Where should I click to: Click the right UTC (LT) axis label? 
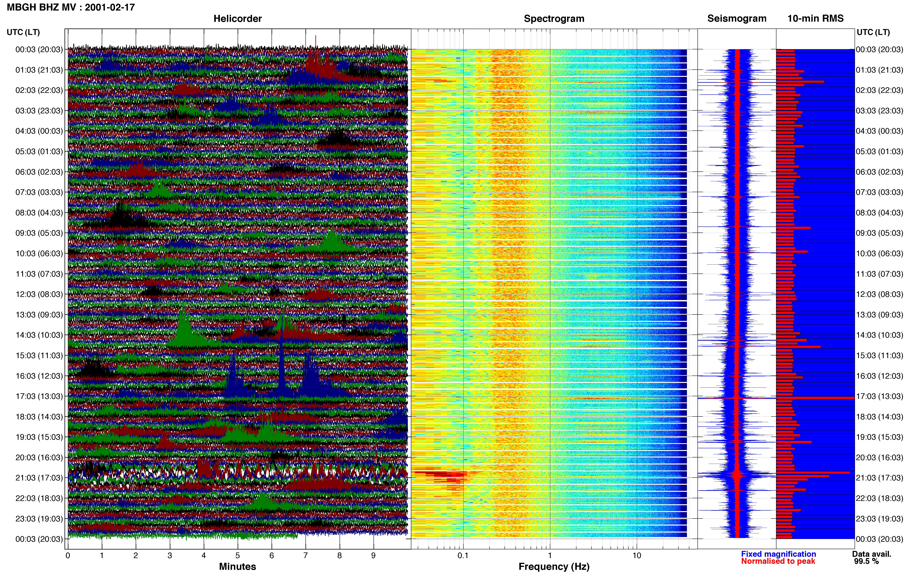[x=873, y=32]
